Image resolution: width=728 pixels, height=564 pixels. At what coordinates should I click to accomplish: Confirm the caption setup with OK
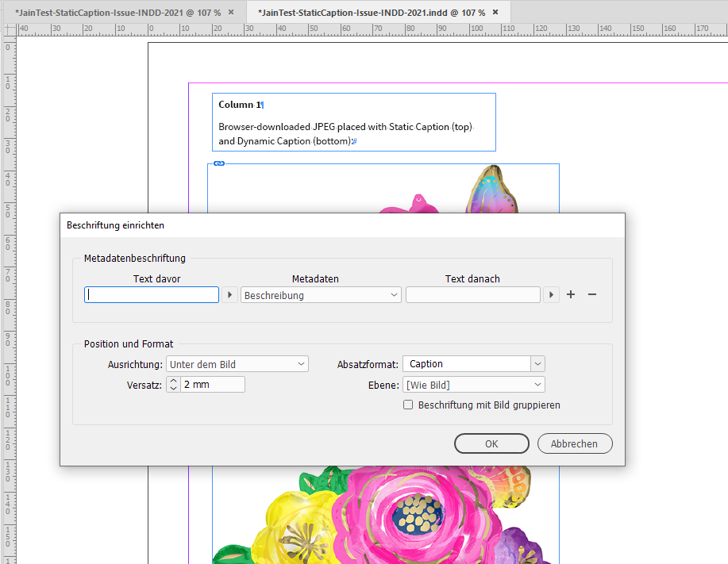coord(491,443)
